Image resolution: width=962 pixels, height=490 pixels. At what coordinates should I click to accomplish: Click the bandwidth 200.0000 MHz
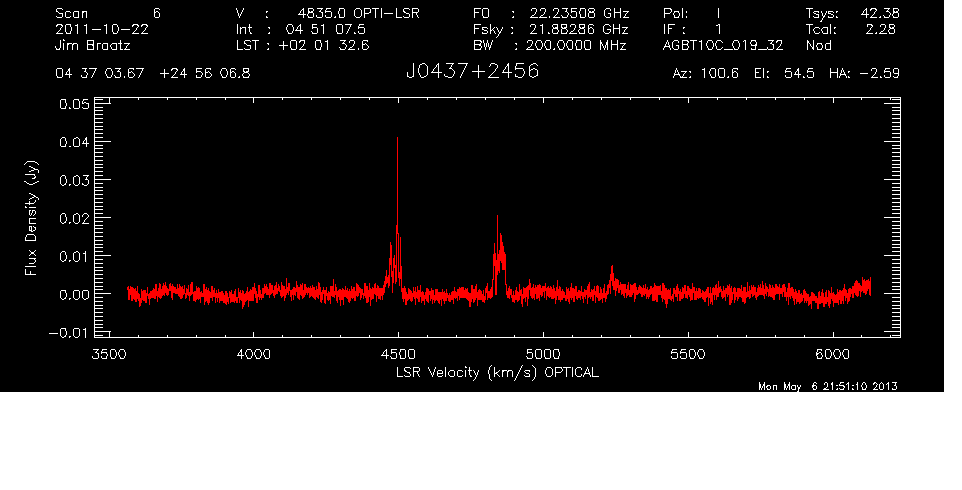(575, 45)
